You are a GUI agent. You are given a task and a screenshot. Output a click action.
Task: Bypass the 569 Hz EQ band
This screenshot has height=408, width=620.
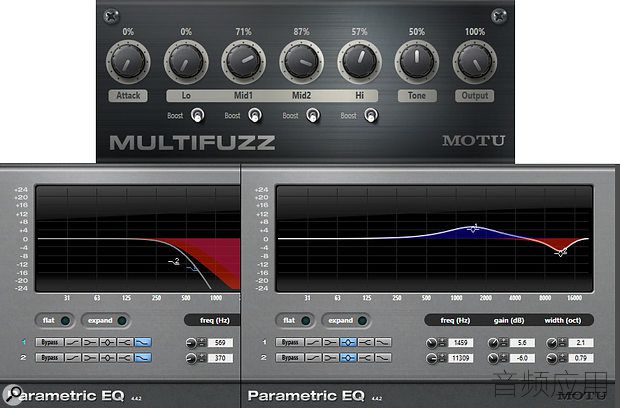pos(49,342)
